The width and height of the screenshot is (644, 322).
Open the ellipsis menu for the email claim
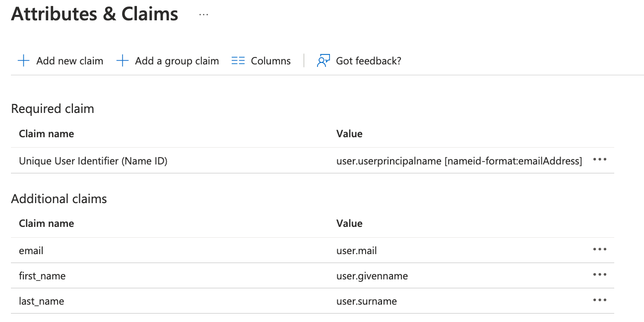click(599, 250)
